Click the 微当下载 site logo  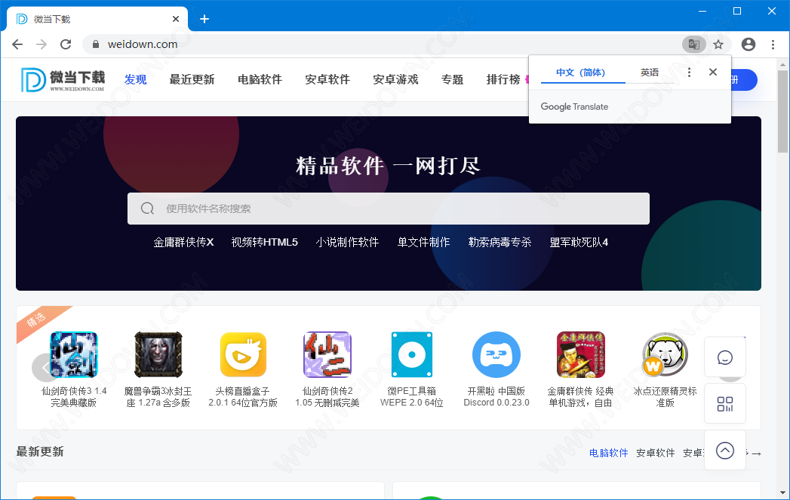(x=62, y=80)
